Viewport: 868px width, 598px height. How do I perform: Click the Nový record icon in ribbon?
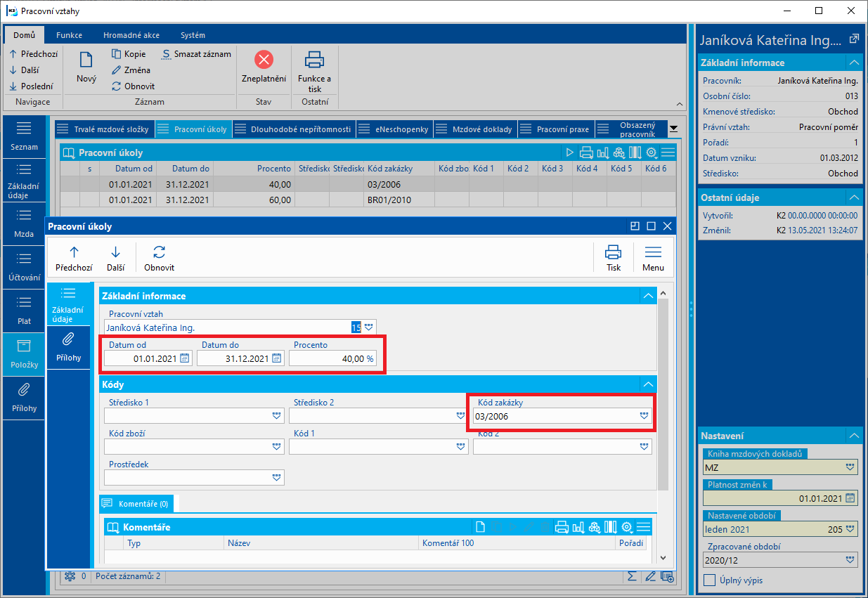tap(86, 60)
